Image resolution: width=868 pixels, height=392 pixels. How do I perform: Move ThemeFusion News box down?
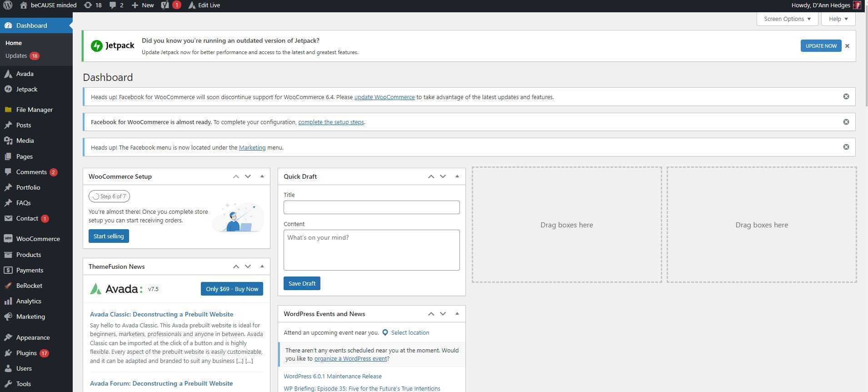pyautogui.click(x=248, y=266)
